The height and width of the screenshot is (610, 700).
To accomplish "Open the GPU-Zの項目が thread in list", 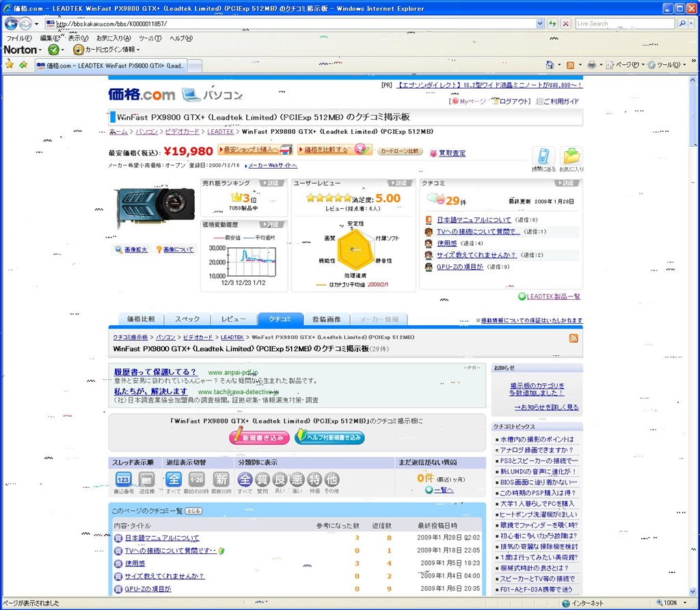I will point(148,589).
